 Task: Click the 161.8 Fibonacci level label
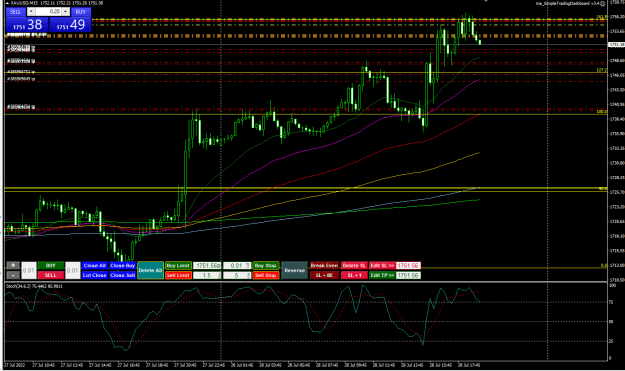[x=601, y=17]
